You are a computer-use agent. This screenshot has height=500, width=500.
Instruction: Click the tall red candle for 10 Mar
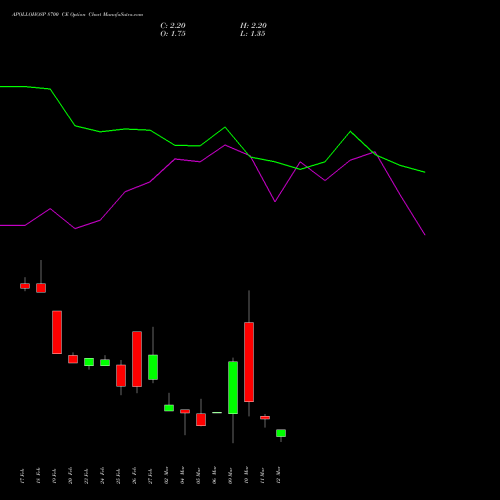[249, 362]
